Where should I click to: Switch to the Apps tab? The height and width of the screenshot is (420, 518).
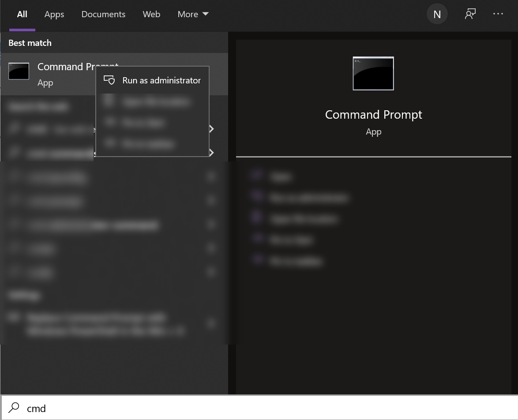click(54, 14)
